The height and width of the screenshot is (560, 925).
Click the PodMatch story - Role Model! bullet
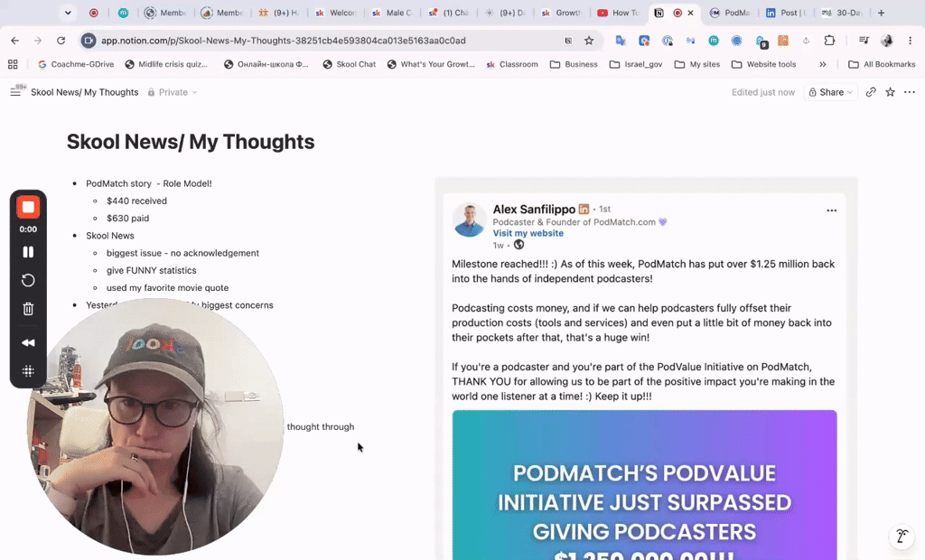tap(149, 183)
